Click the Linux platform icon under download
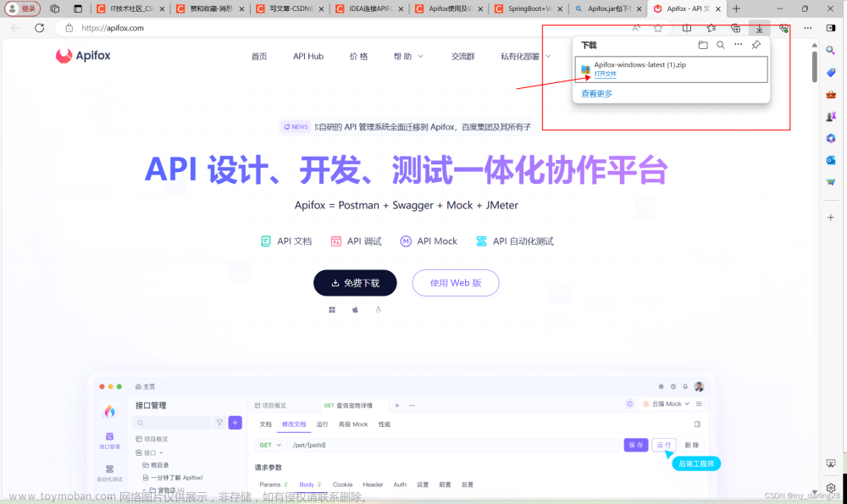 (378, 309)
